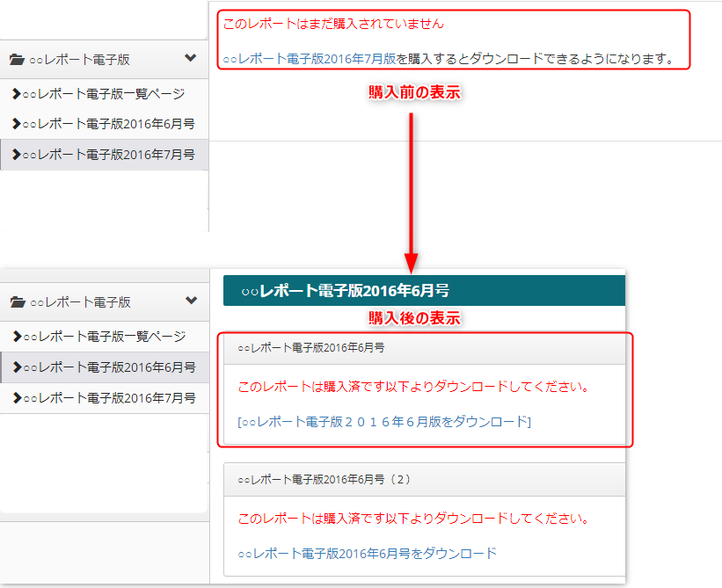Click arrow icon beside upper 2016年7月号 entry
Image resolution: width=722 pixels, height=588 pixels.
pyautogui.click(x=17, y=155)
